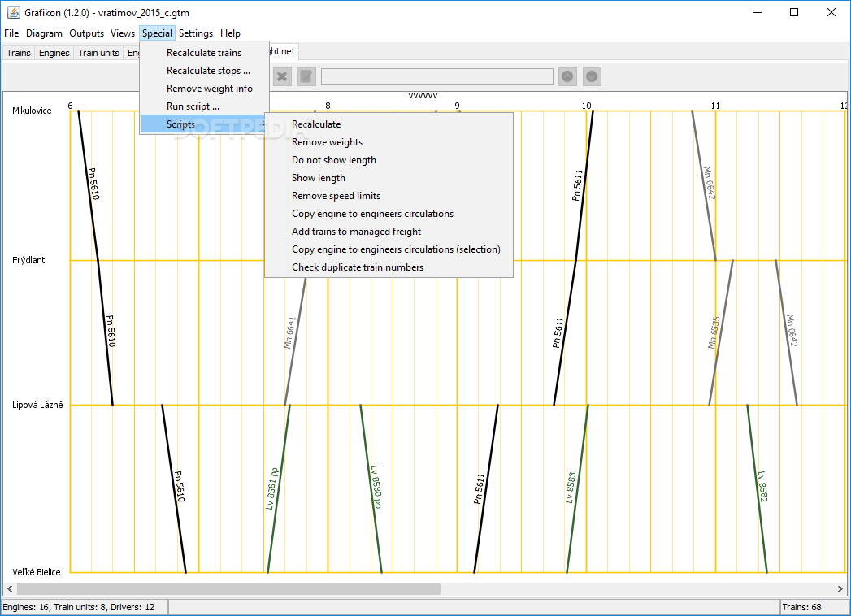Screen dimensions: 851x616
Task: Switch to the Engines tab
Action: point(54,53)
